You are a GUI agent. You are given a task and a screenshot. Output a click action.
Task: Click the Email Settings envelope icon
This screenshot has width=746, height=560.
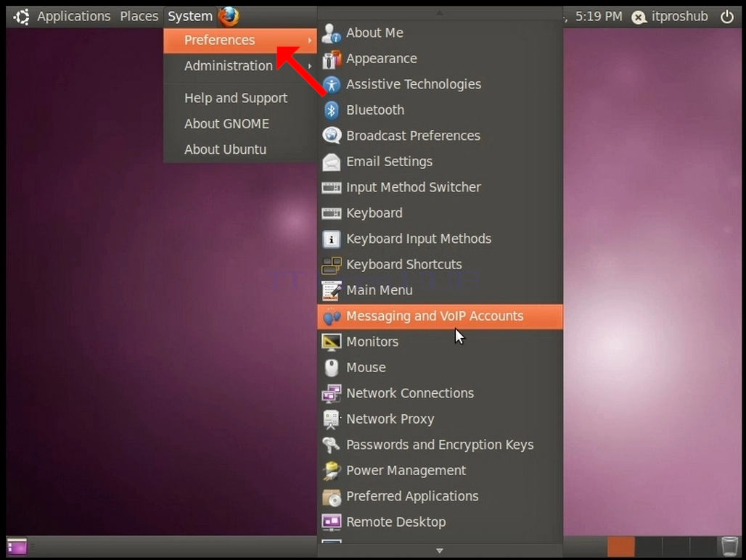pos(331,162)
